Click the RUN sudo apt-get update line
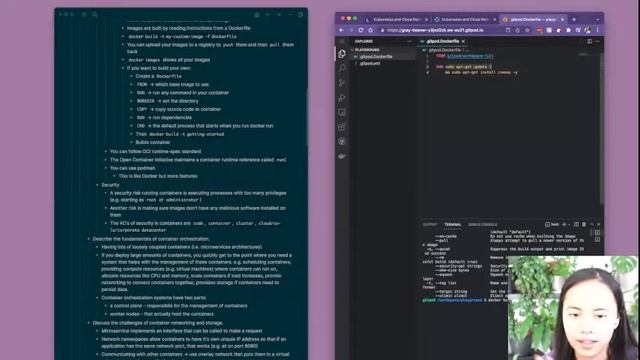Screen dimensions: 640x360 [x=464, y=67]
